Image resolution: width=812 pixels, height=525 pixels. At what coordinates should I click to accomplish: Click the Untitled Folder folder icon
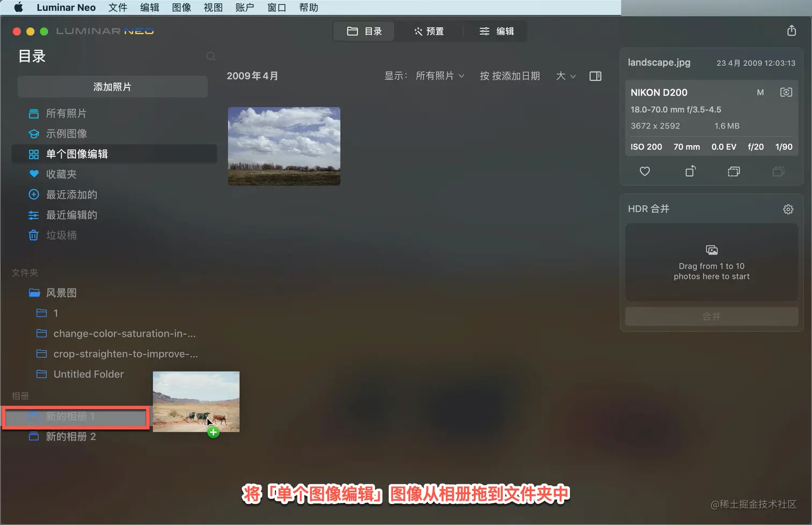[41, 374]
